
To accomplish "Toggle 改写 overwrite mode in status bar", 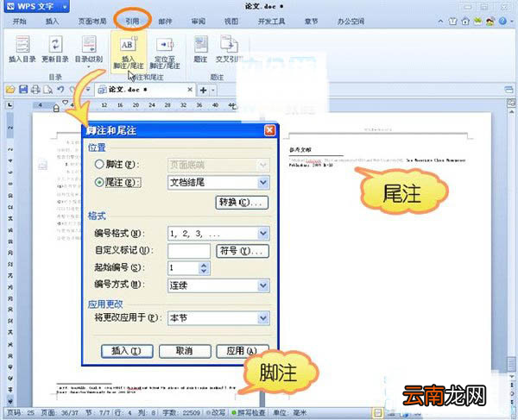I will (216, 412).
